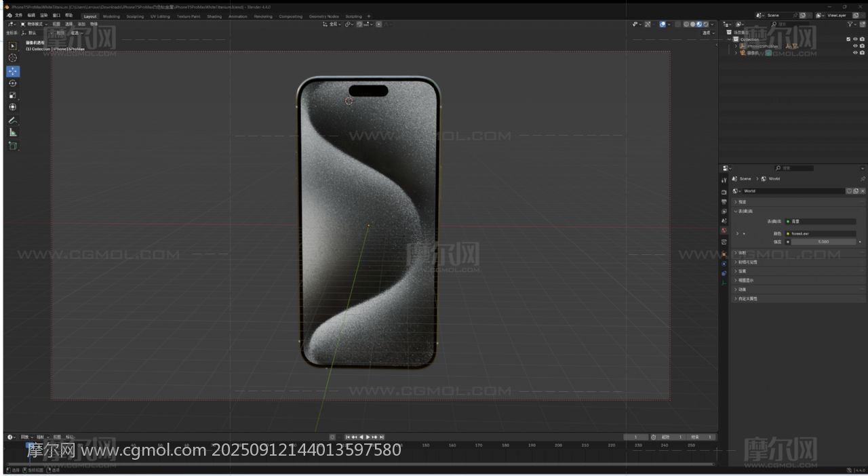Toggle proportional editing
Image resolution: width=868 pixels, height=476 pixels.
pos(378,24)
